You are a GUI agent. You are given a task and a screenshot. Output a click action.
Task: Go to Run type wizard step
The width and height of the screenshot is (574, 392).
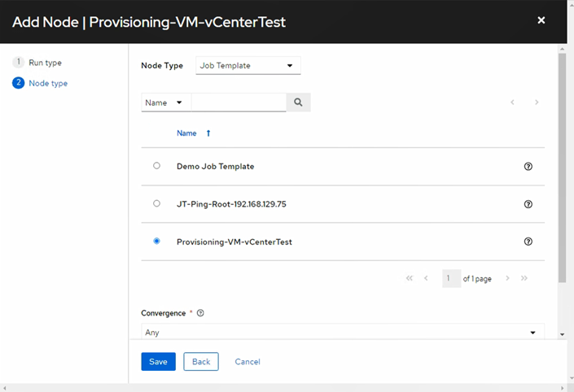(44, 63)
